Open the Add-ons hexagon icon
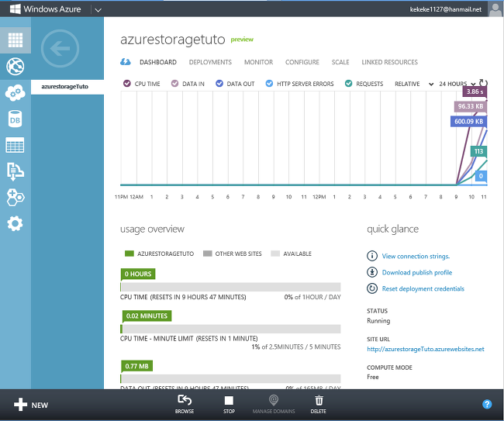The image size is (504, 421). point(15,197)
